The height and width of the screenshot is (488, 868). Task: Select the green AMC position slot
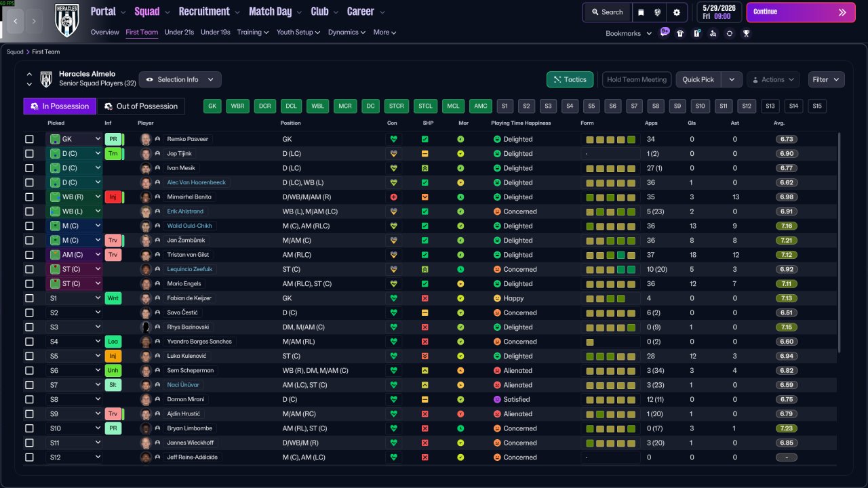click(481, 106)
